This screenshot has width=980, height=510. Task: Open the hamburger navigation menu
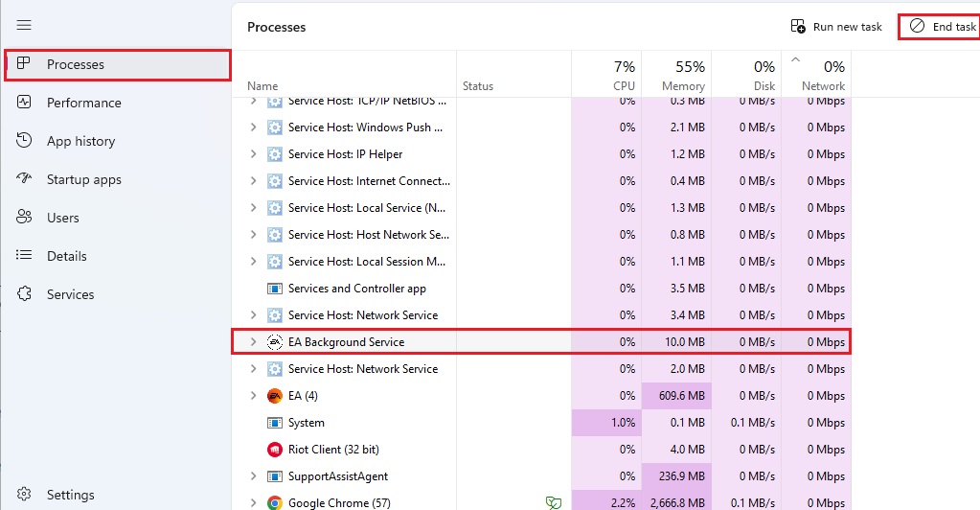coord(24,26)
